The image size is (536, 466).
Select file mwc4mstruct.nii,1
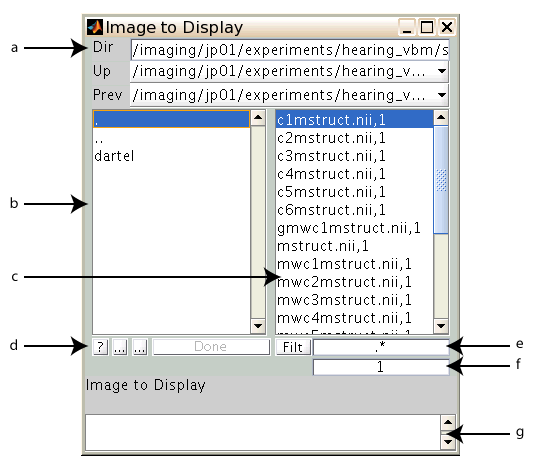click(354, 318)
